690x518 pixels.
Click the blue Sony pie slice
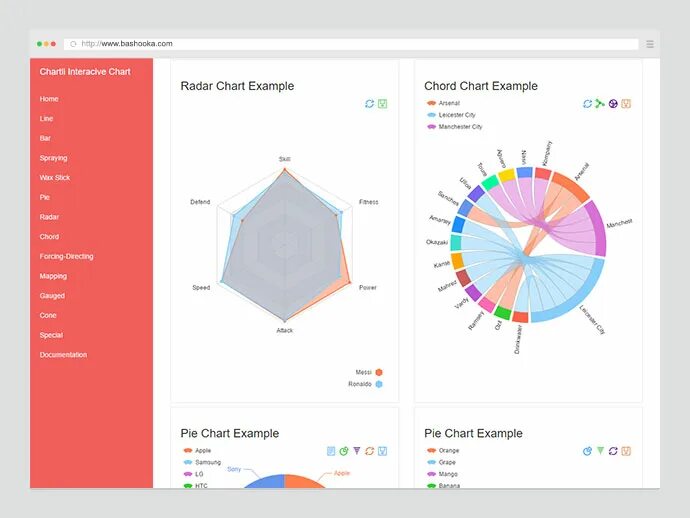pos(263,481)
